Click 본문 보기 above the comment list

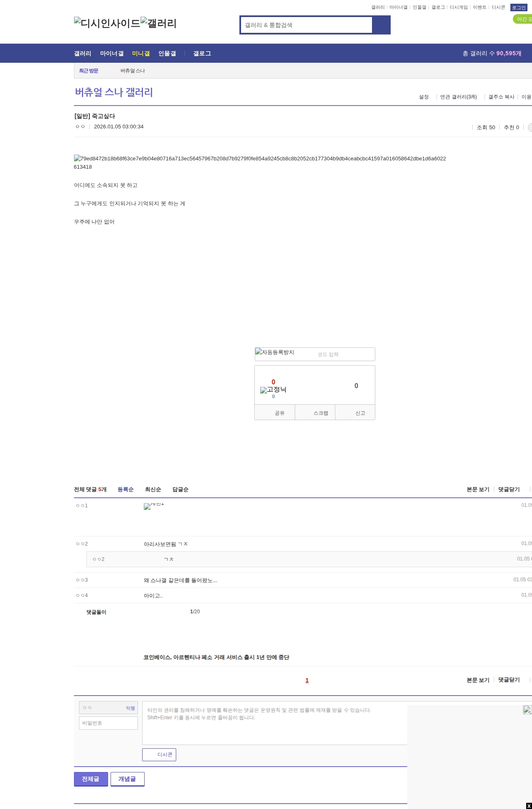coord(478,489)
